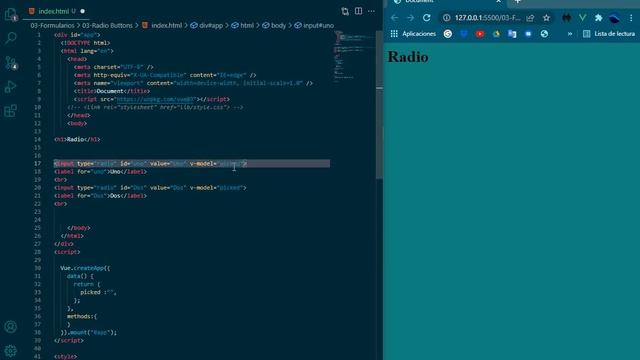This screenshot has height=360, width=640.
Task: Open the Extensions puzzle icon in Chrome
Action: pos(598,18)
